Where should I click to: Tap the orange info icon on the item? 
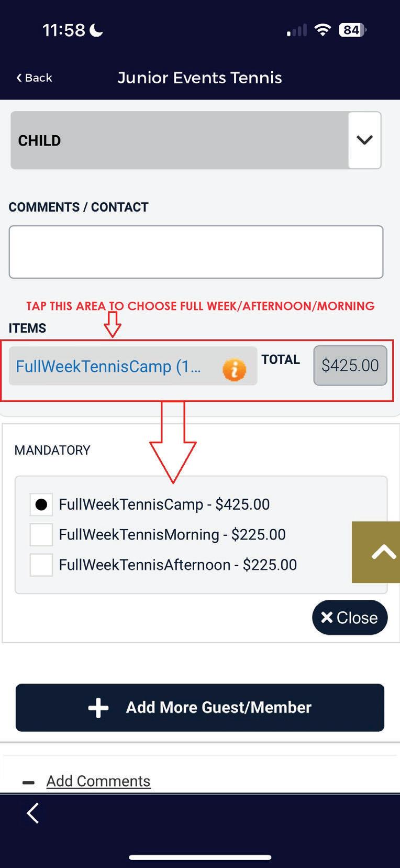[234, 370]
